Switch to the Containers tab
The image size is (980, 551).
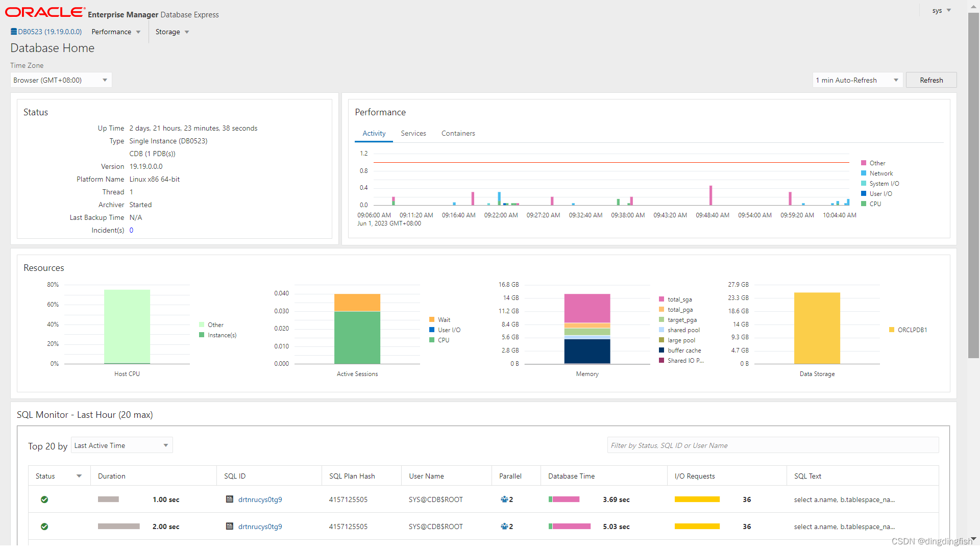(x=458, y=133)
